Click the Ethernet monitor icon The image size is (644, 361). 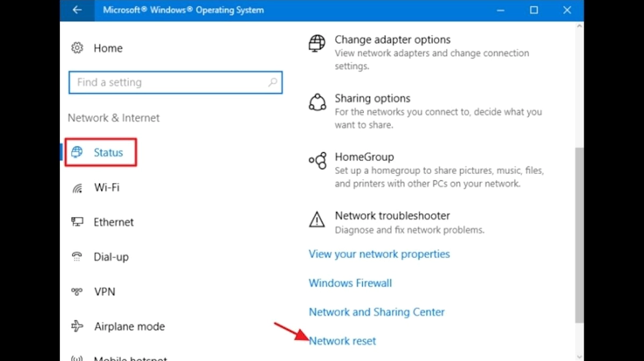click(x=77, y=222)
